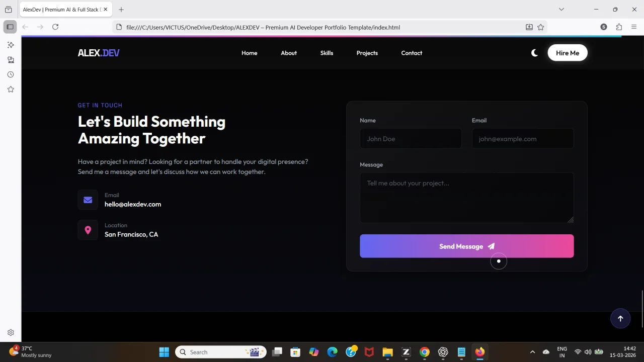Screen dimensions: 644x362
Task: Select hello@alexdev.com address text
Action: coord(133,204)
